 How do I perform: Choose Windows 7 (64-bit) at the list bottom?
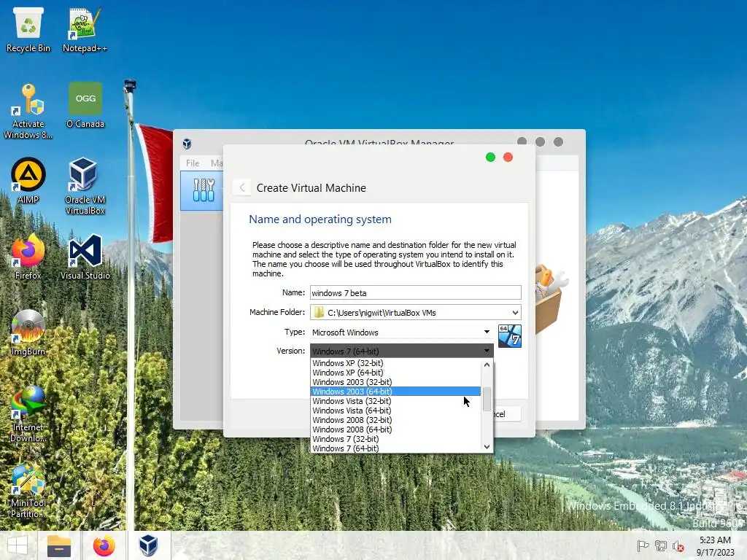point(395,448)
